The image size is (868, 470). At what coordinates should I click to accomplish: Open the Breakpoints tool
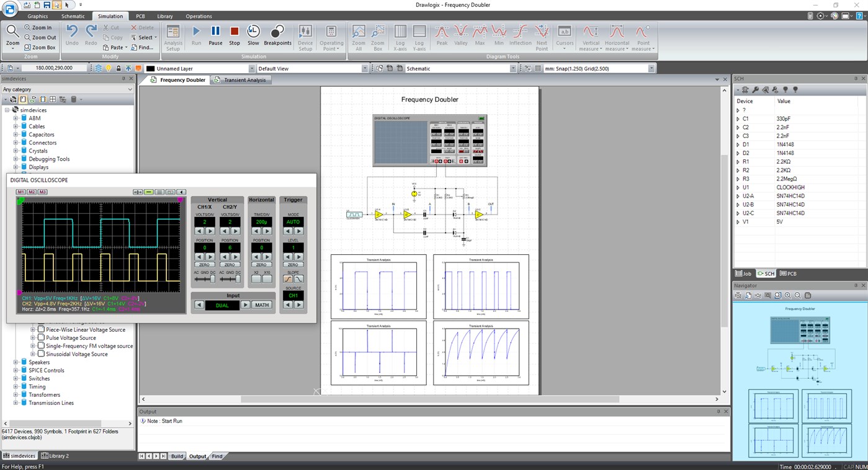tap(277, 36)
